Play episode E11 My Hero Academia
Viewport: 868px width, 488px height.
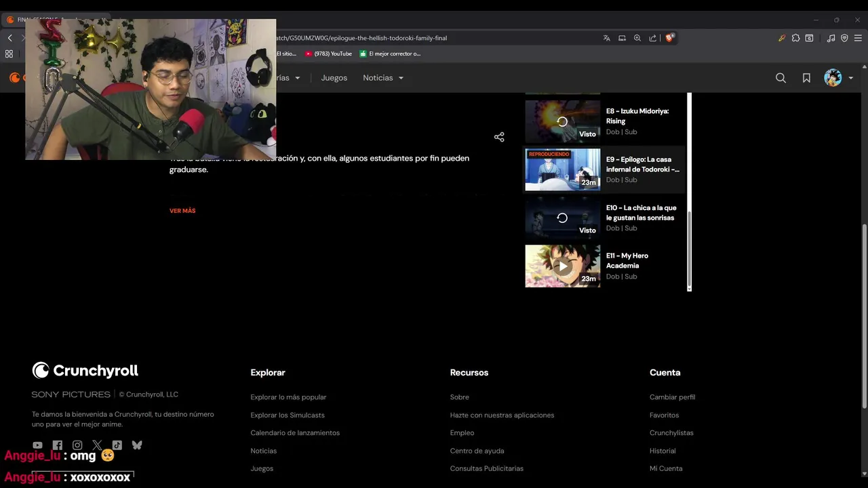[562, 266]
